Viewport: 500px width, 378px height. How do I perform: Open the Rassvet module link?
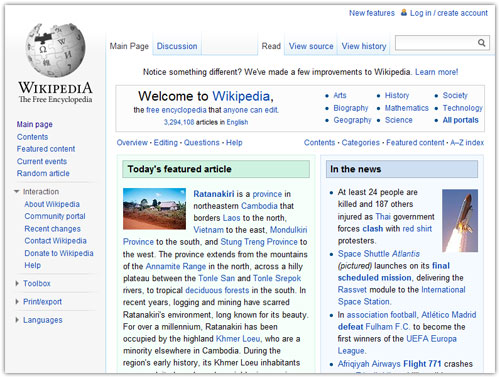(x=352, y=290)
